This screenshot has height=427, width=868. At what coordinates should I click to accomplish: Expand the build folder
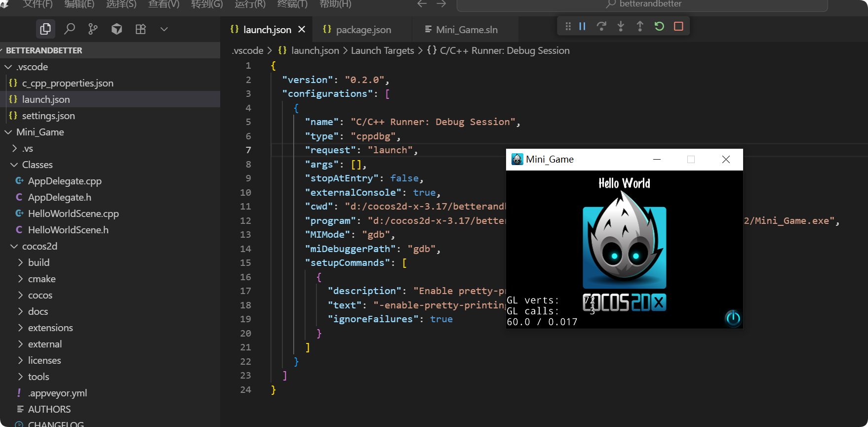point(110,262)
